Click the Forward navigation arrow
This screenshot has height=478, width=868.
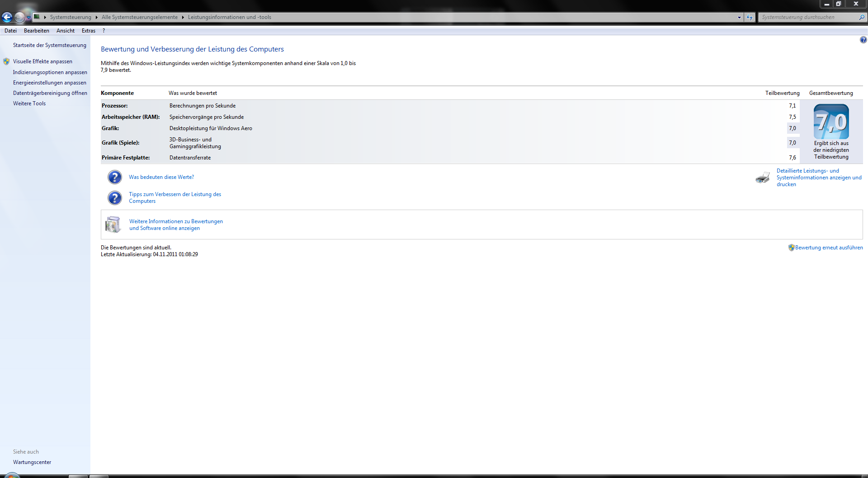[19, 17]
